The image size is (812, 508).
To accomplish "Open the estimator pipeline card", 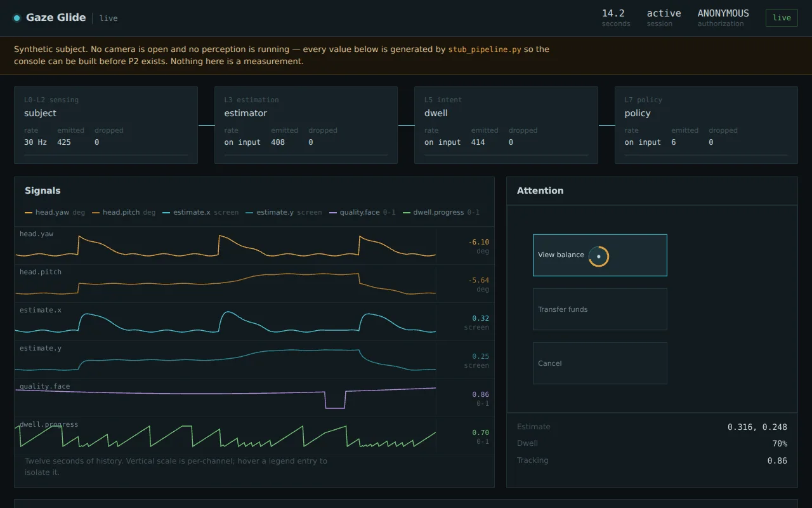I will coord(306,125).
